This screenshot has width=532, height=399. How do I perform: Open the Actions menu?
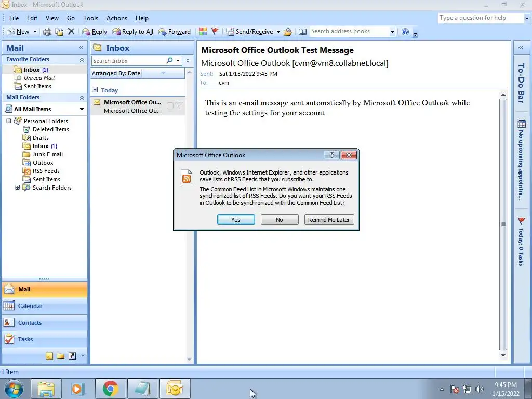[x=117, y=18]
